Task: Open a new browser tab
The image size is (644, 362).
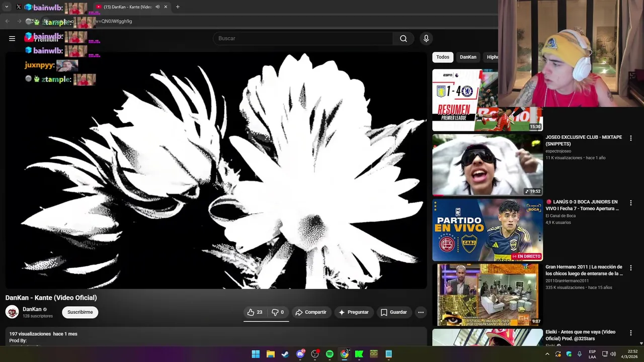Action: (x=178, y=7)
